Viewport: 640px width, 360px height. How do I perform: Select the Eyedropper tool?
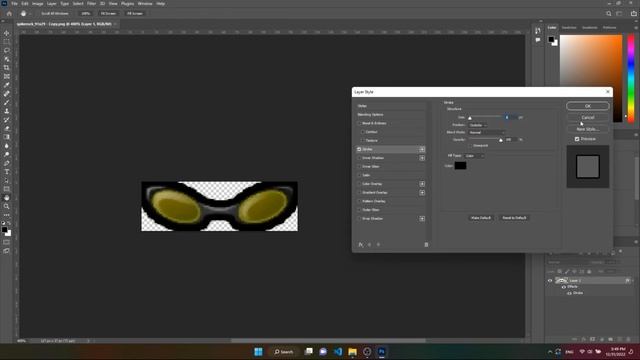7,85
